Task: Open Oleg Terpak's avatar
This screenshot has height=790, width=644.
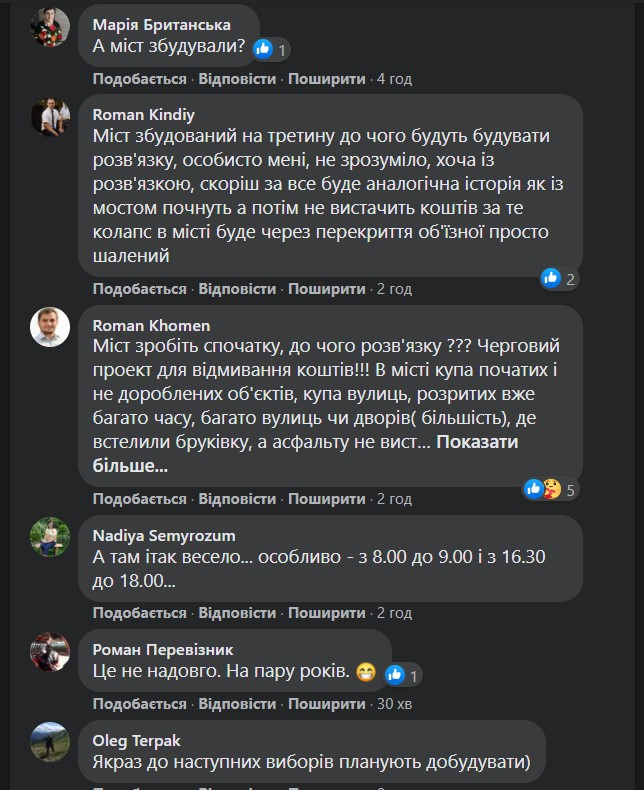Action: coord(50,741)
